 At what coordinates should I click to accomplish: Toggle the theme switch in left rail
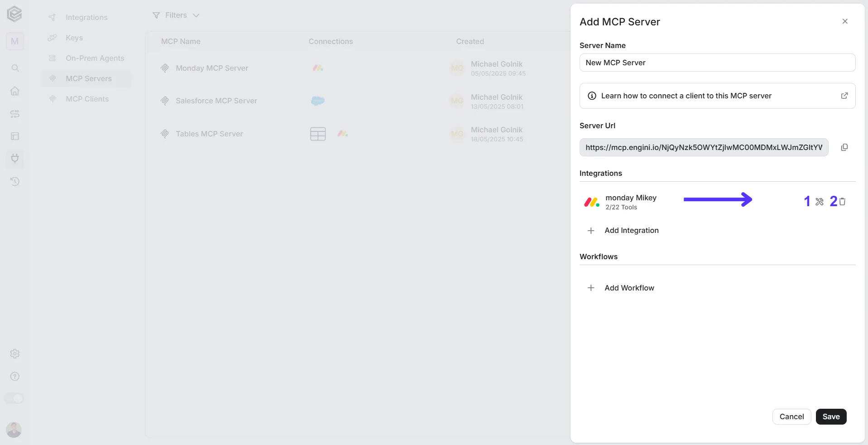coord(14,398)
